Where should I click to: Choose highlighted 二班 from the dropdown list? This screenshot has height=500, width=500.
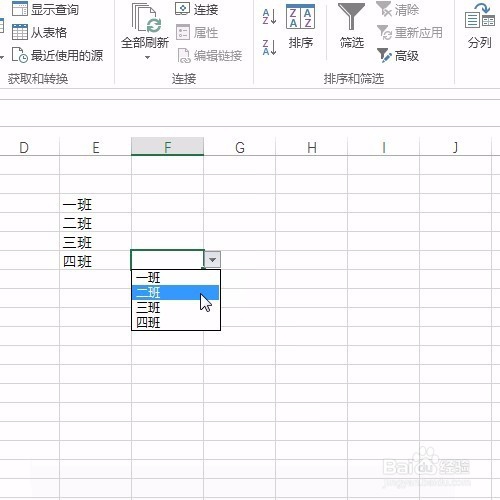click(176, 293)
